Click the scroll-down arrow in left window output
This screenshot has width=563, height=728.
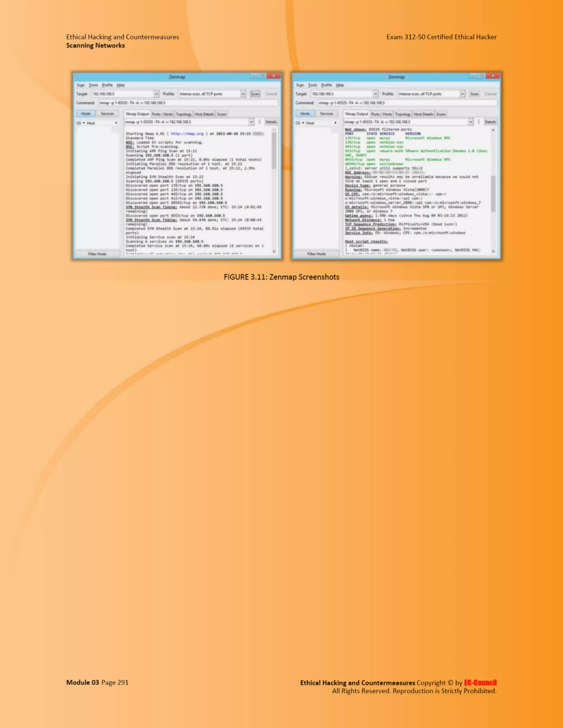pos(274,252)
